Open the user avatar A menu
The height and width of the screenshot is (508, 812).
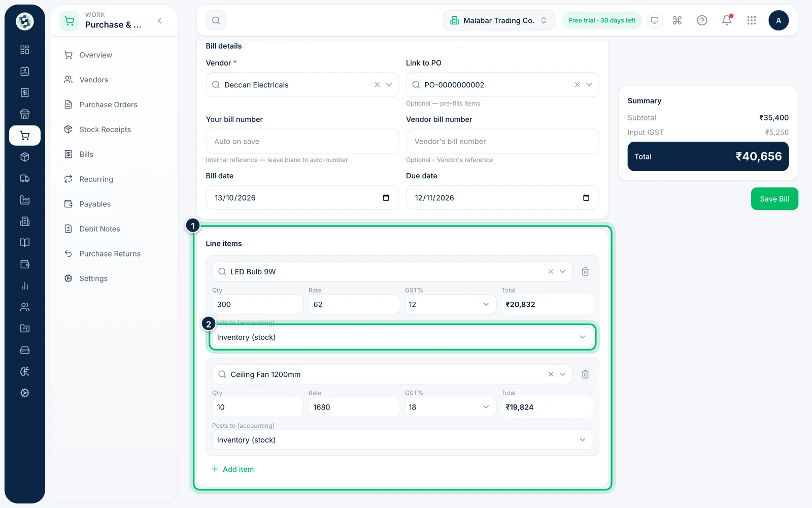pyautogui.click(x=779, y=20)
